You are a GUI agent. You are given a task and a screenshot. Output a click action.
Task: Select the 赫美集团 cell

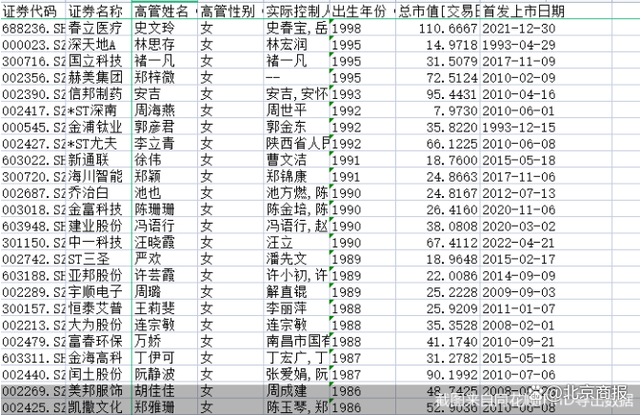pyautogui.click(x=98, y=78)
